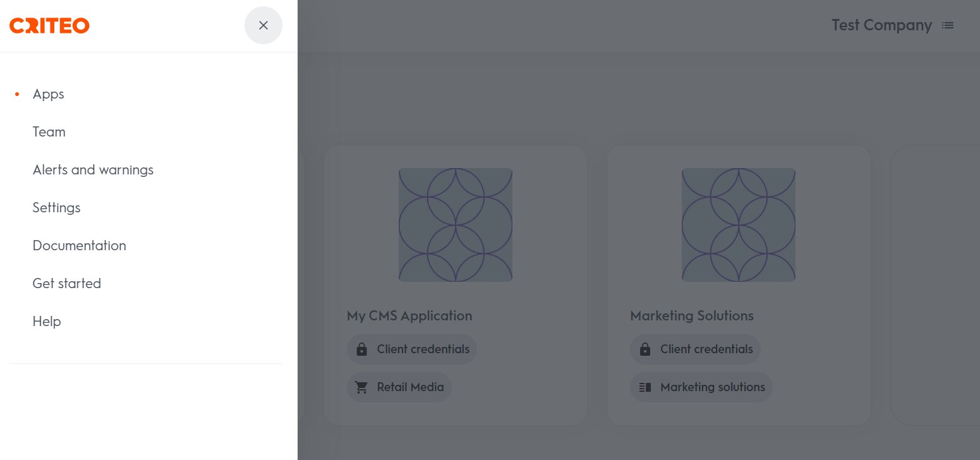Click the Retail Media tag

tap(399, 387)
